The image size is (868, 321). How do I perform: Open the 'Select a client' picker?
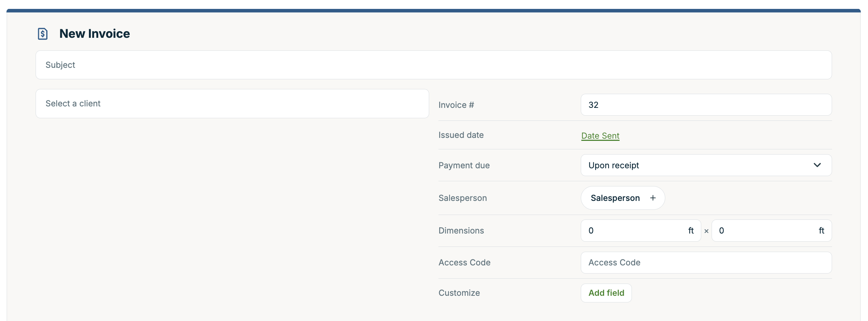pos(232,104)
